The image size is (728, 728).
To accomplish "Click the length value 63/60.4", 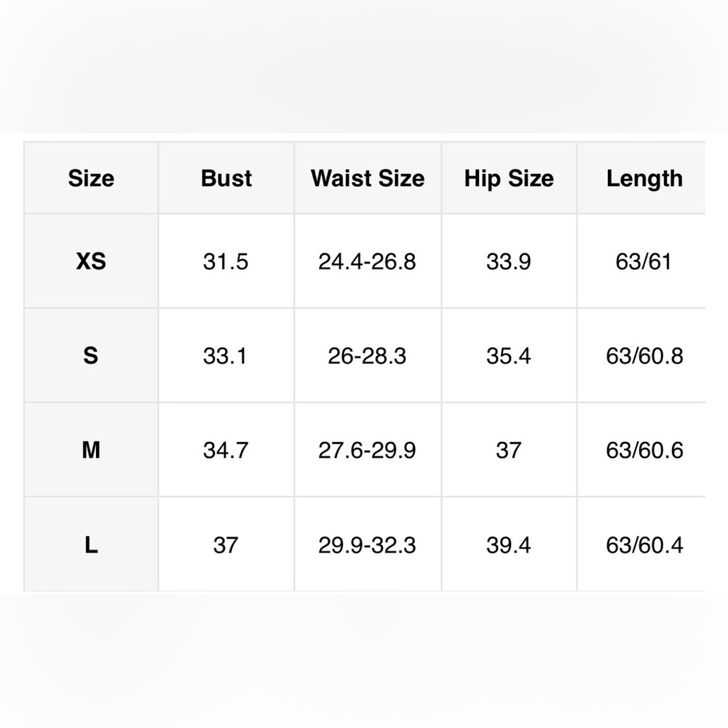I will tap(644, 545).
